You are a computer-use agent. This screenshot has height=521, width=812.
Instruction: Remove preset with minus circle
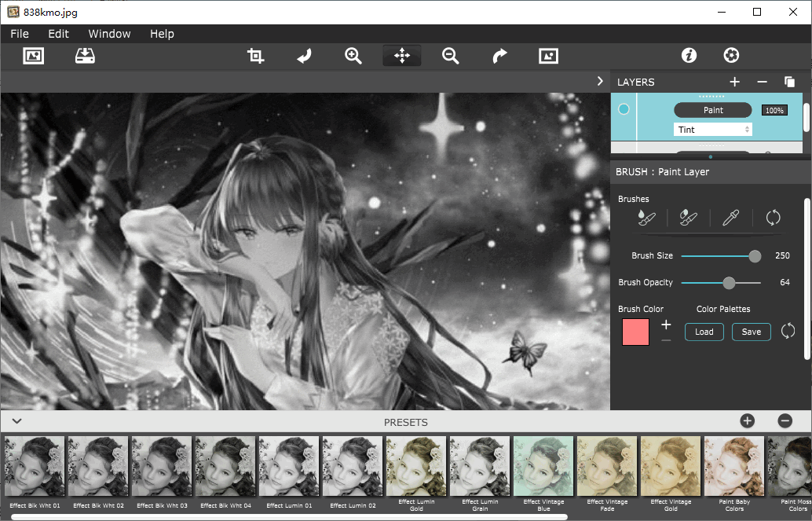click(x=785, y=421)
